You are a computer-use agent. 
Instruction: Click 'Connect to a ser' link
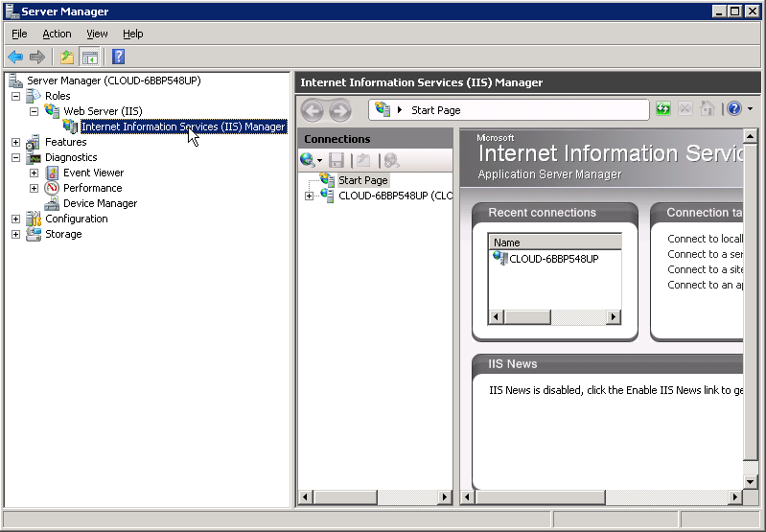coord(705,254)
